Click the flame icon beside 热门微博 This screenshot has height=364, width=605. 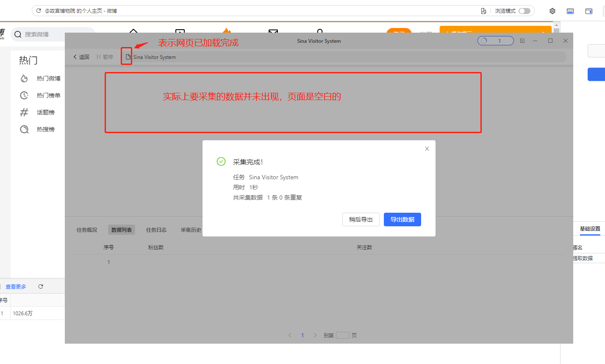[24, 78]
